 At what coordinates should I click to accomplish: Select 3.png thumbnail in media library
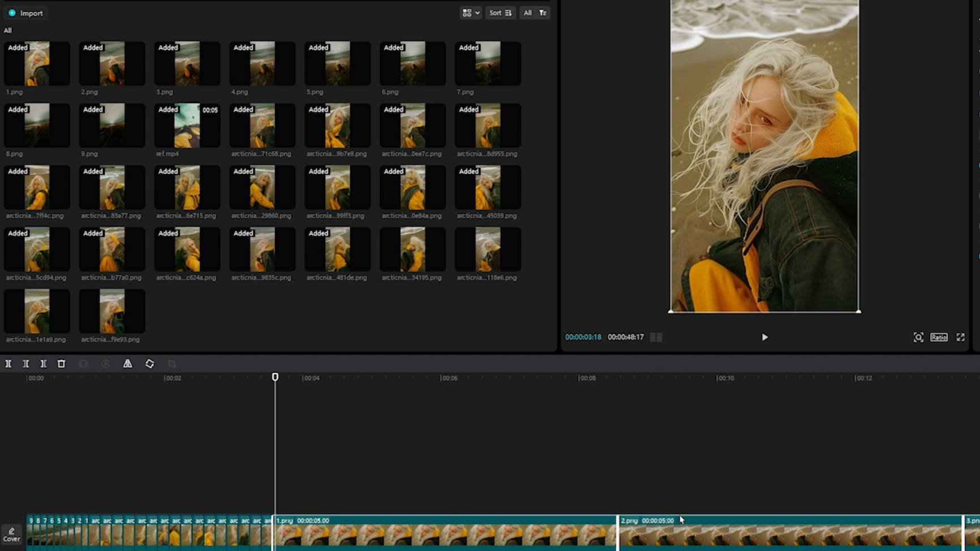point(187,63)
